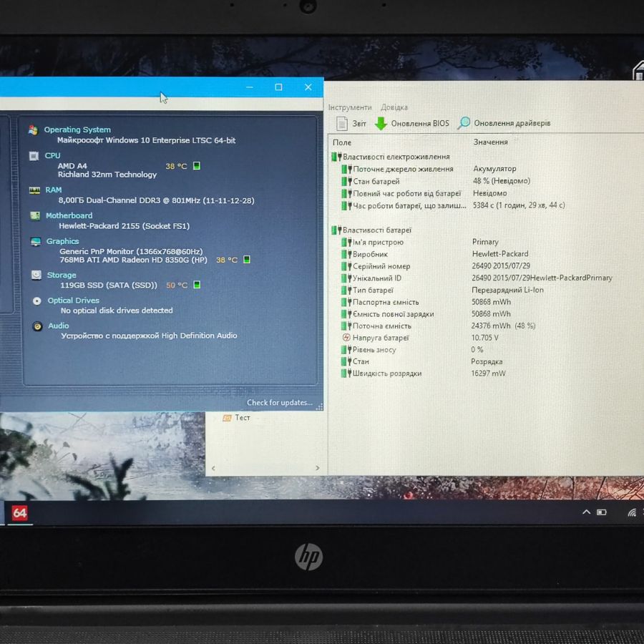
Task: Click the tree pane scroll right arrow
Action: 317,468
